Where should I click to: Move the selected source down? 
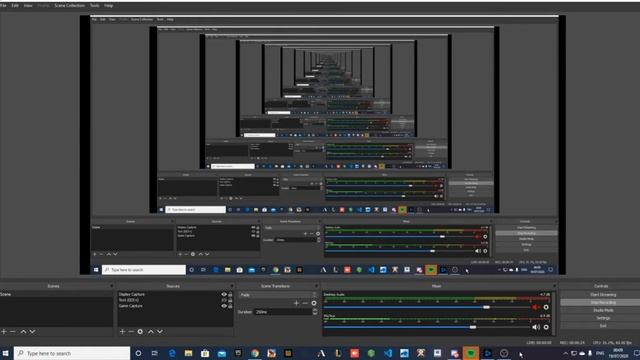(160, 332)
